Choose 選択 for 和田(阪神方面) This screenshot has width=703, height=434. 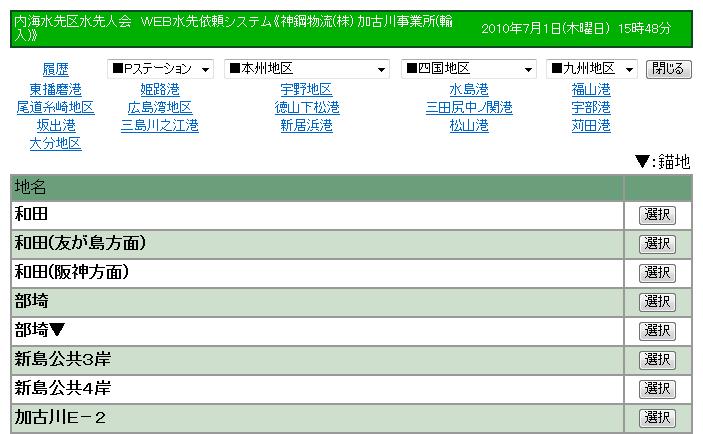pyautogui.click(x=657, y=273)
